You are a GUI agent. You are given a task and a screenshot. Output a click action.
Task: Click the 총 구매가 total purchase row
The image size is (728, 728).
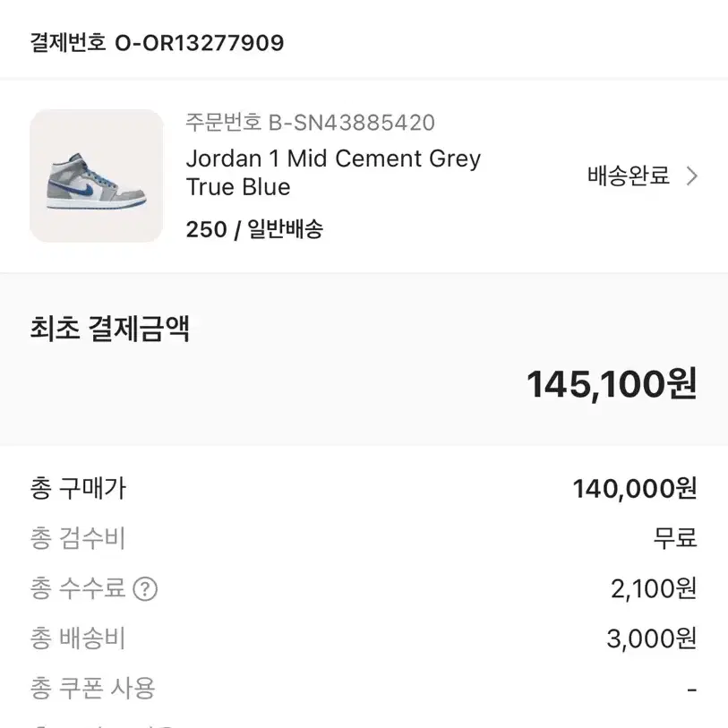click(x=364, y=489)
